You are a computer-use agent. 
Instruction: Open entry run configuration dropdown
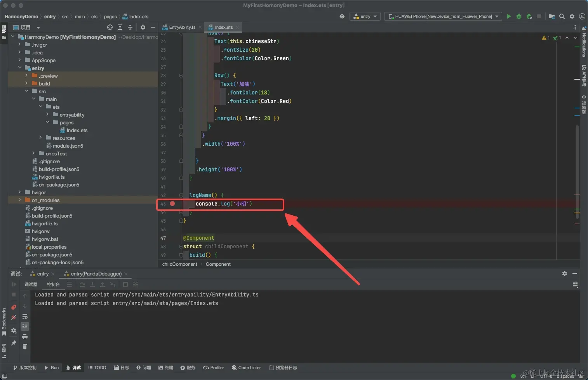[x=365, y=16]
